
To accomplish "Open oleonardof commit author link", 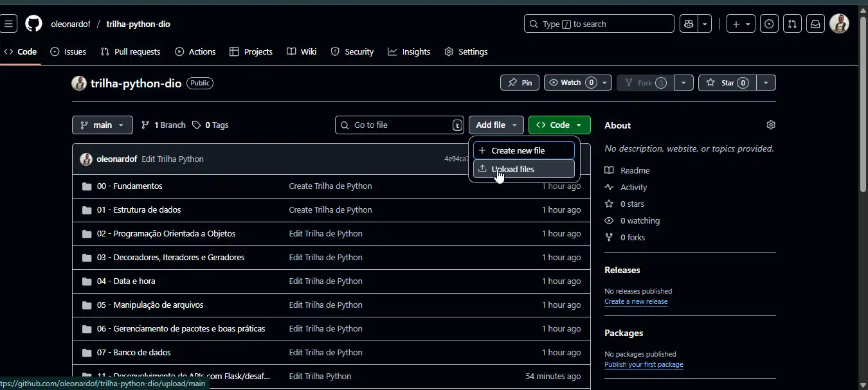I will click(116, 159).
